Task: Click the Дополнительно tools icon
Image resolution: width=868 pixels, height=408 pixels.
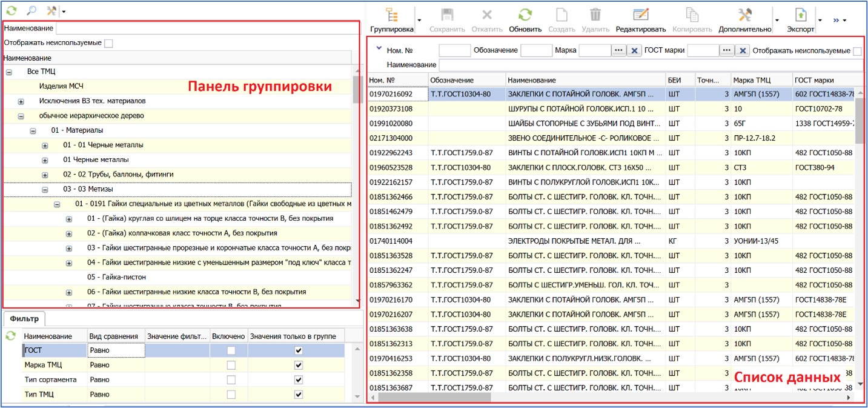Action: (745, 16)
